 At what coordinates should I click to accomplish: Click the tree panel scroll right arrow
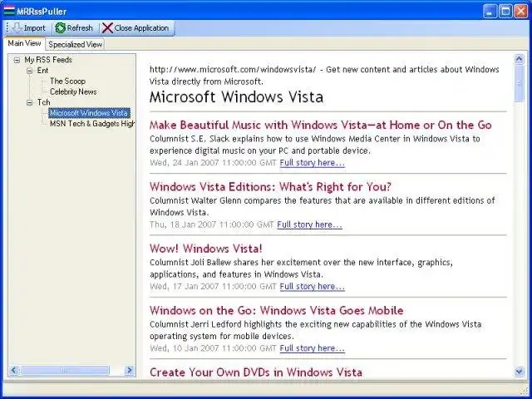click(x=130, y=370)
